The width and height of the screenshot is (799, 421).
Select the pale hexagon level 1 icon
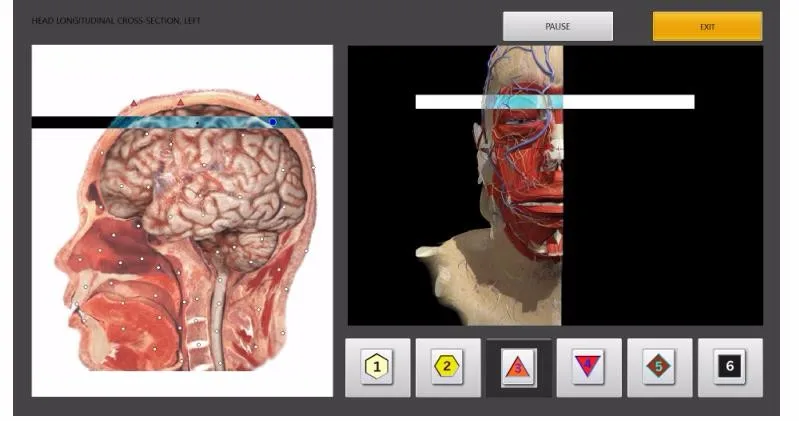[x=377, y=367]
